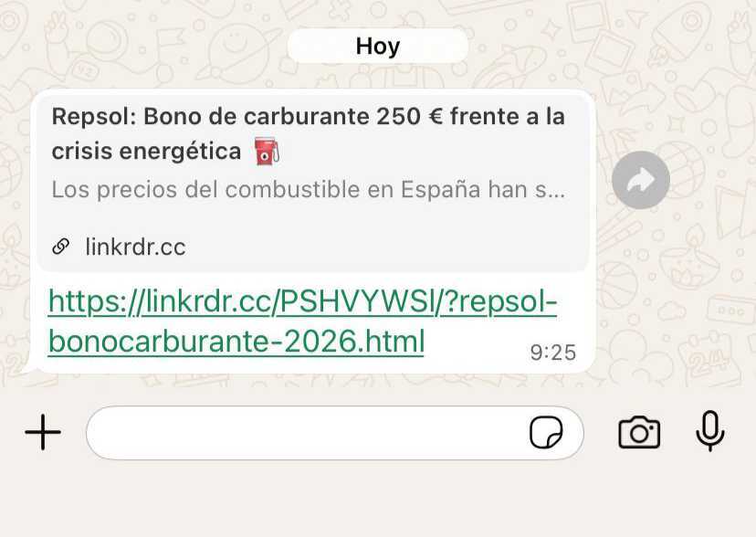Tap the Hoy date label
Image resolution: width=756 pixels, height=537 pixels.
coord(377,47)
